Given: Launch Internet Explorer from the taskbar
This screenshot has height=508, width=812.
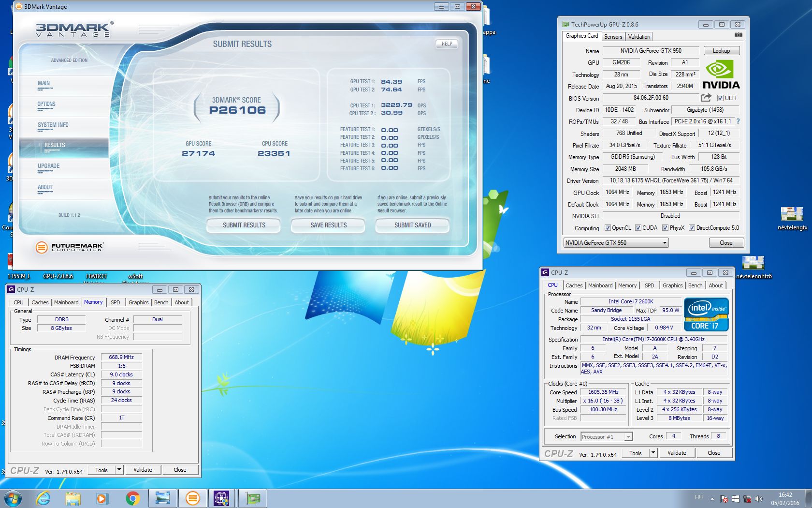Looking at the screenshot, I should (43, 498).
